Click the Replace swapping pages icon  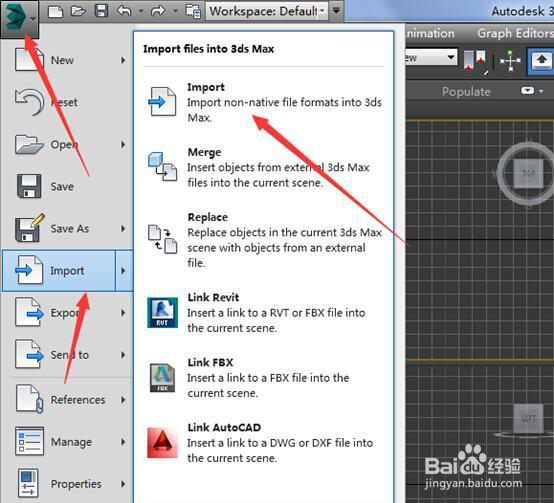[163, 239]
